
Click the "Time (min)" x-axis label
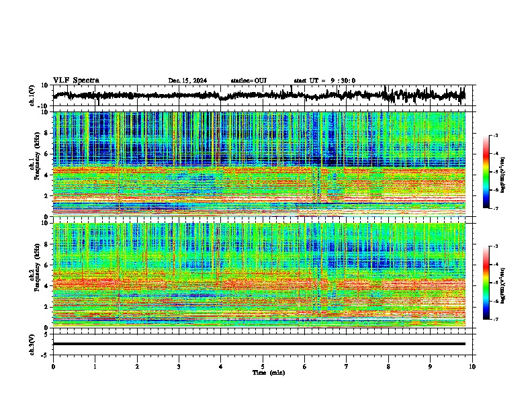pos(269,373)
